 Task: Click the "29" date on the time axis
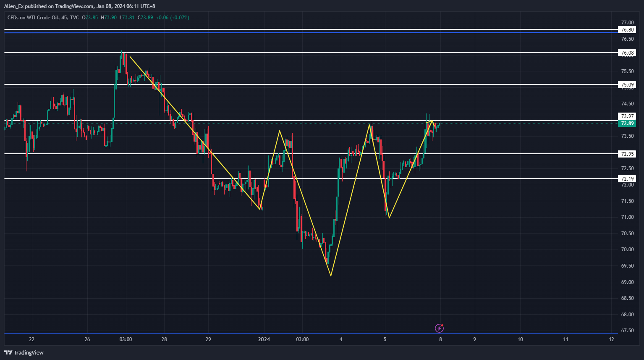click(x=208, y=339)
